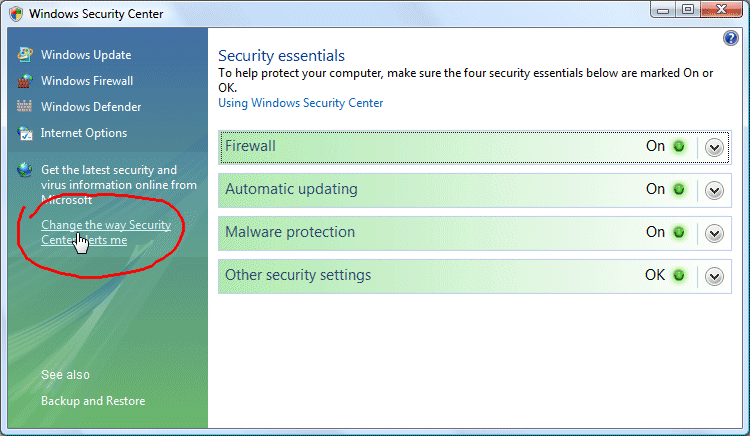This screenshot has width=750, height=436.
Task: Expand the Automatic updating section chevron
Action: (x=714, y=190)
